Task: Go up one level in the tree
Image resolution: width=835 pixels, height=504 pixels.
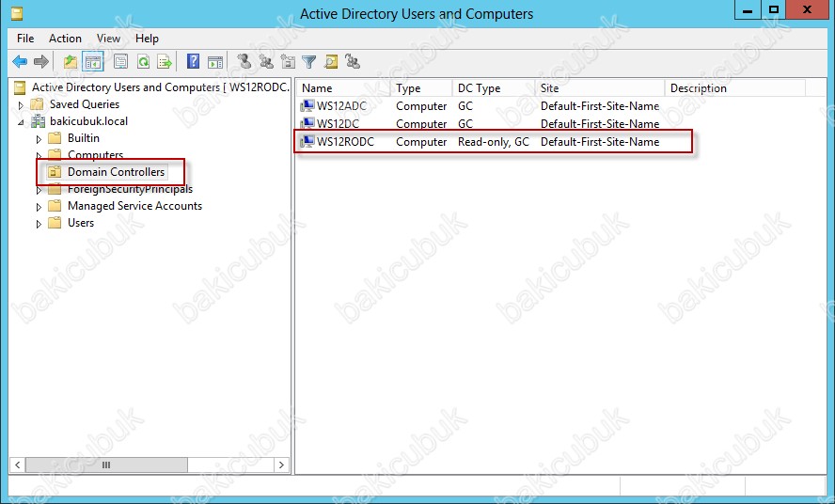Action: [71, 62]
